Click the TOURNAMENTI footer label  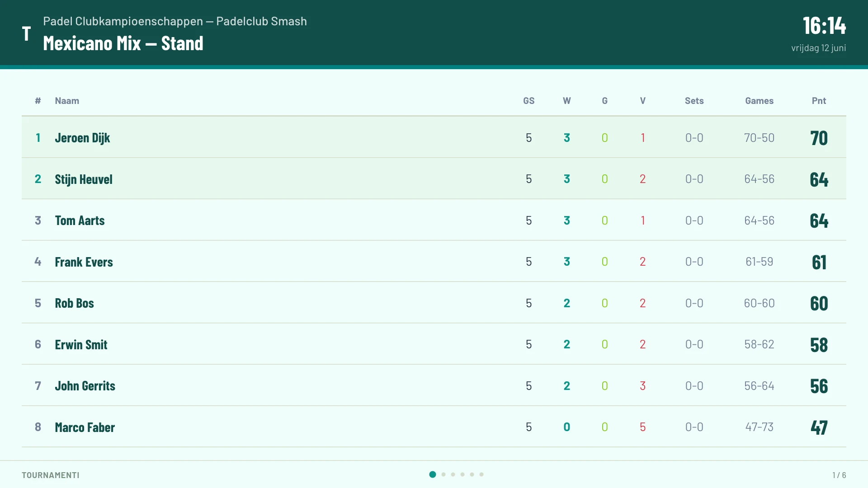pyautogui.click(x=51, y=475)
